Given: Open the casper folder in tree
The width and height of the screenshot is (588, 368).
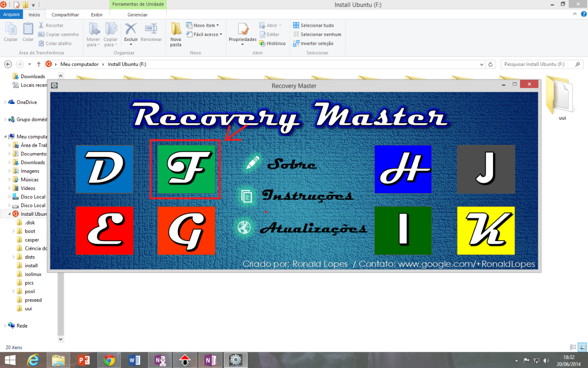Looking at the screenshot, I should pyautogui.click(x=32, y=240).
